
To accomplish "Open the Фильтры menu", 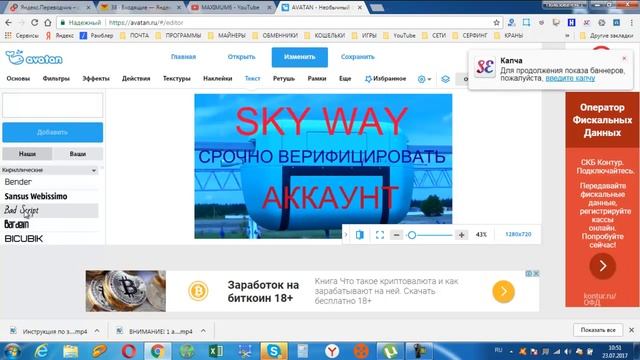I will pyautogui.click(x=56, y=78).
